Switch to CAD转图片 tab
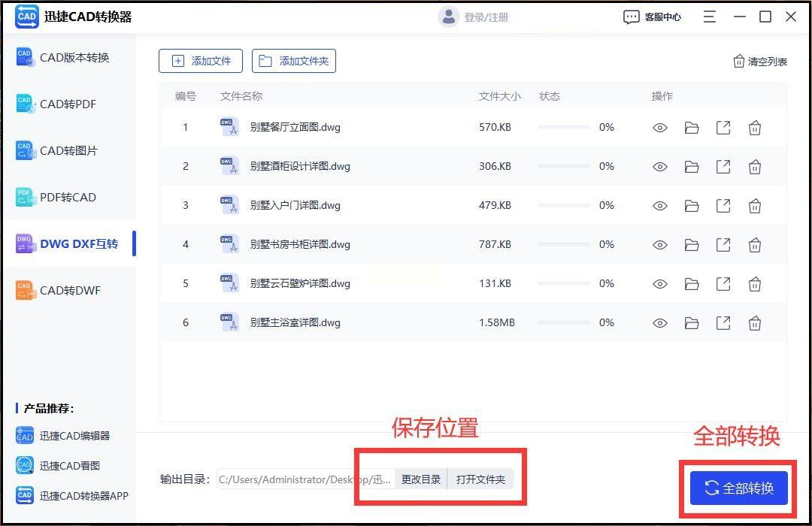 [69, 150]
